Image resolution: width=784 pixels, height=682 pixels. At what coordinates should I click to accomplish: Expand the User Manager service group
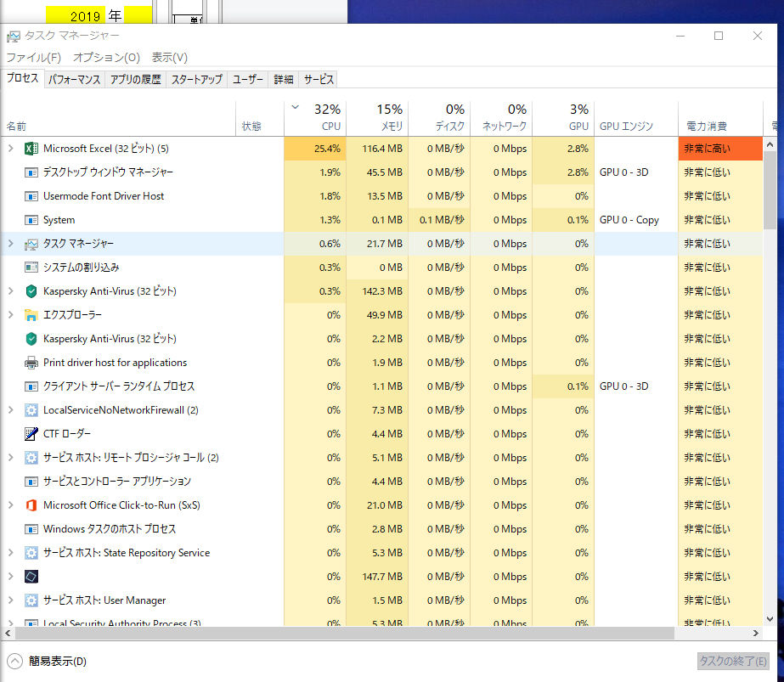coord(10,600)
